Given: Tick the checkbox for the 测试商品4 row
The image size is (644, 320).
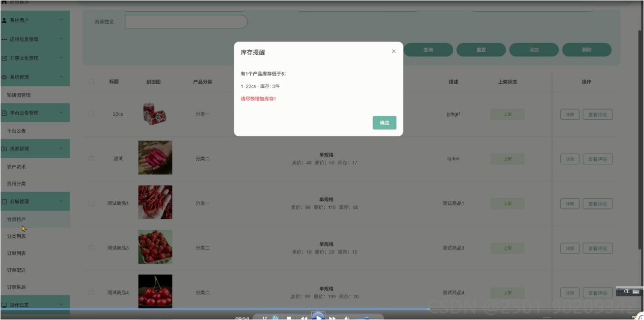Looking at the screenshot, I should click(x=91, y=293).
